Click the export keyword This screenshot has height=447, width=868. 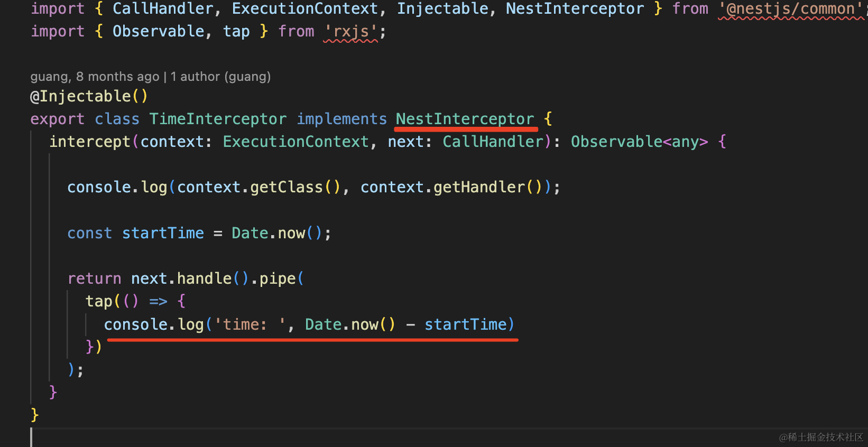pos(57,119)
